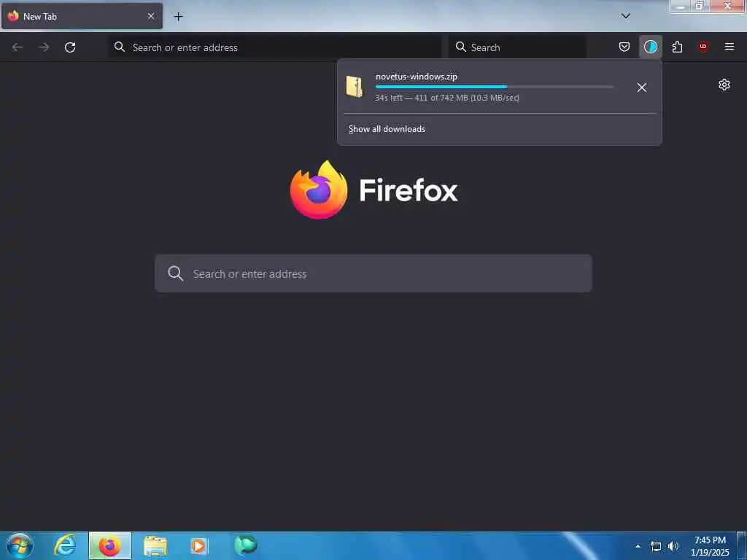This screenshot has width=747, height=560.
Task: Click the center page search field
Action: (x=373, y=273)
